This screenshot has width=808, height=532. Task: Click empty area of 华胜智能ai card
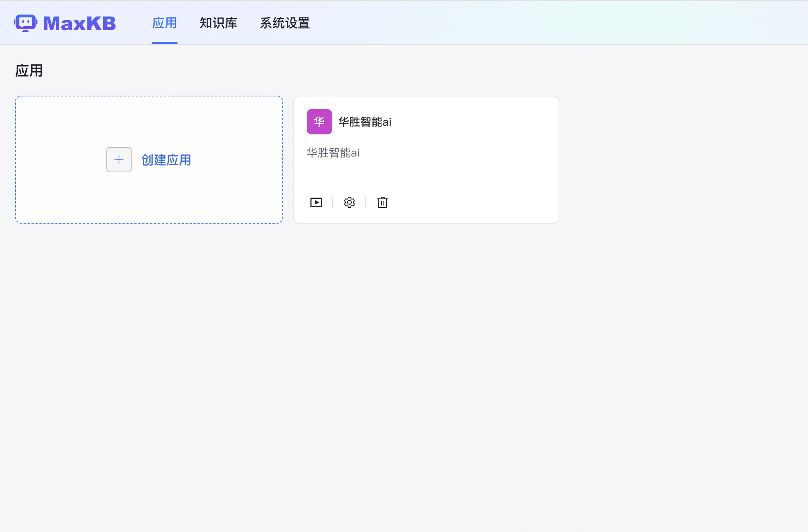[x=474, y=166]
